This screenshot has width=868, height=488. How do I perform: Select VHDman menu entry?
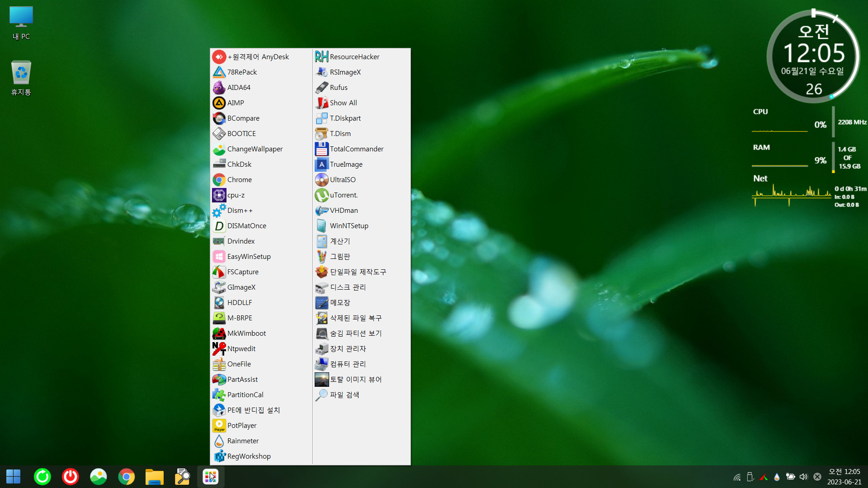pos(362,211)
